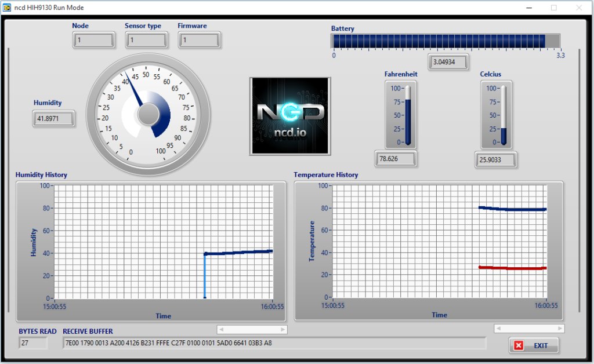Select the Sensor type value field
Image resolution: width=594 pixels, height=364 pixels.
click(146, 40)
